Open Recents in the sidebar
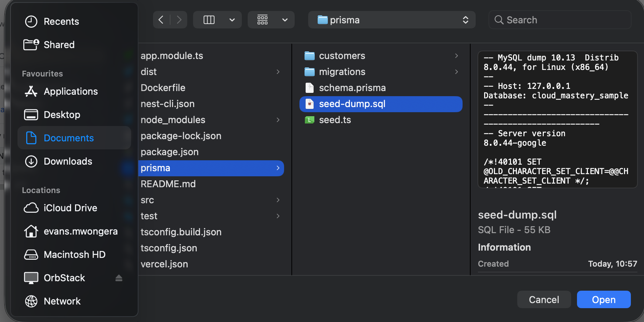 coord(61,21)
